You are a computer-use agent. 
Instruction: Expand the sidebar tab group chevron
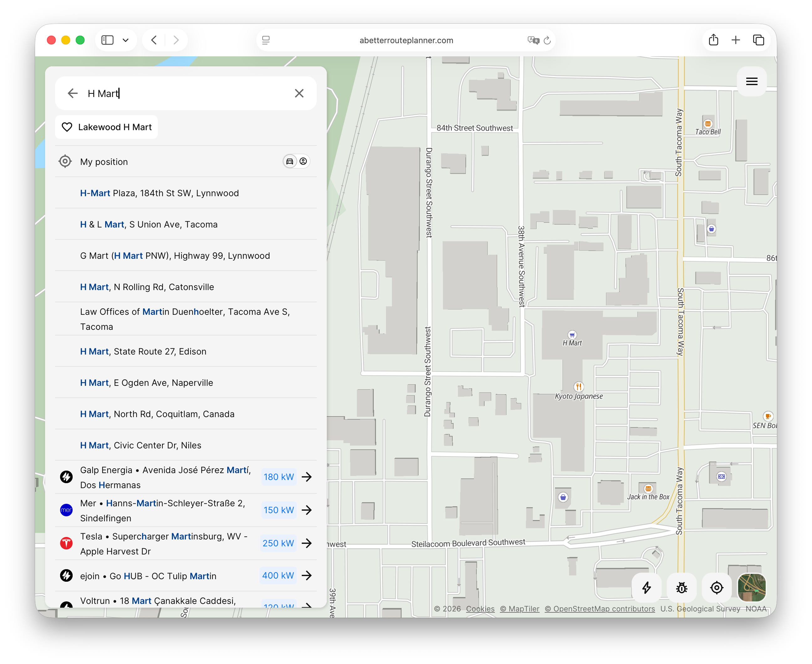coord(126,40)
